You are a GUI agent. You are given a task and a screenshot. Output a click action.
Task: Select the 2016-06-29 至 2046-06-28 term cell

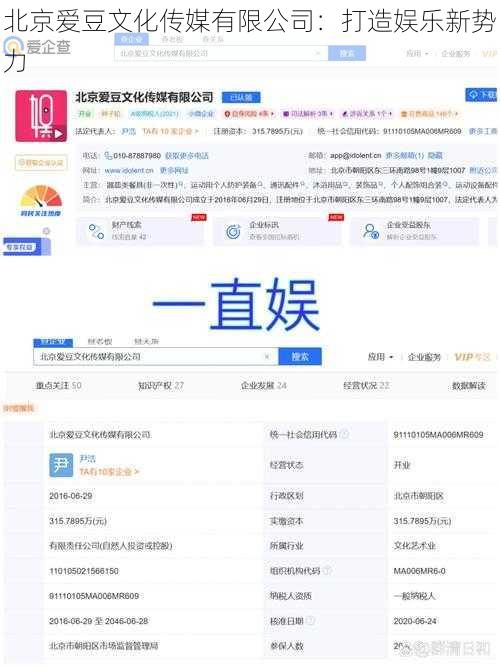tap(99, 621)
